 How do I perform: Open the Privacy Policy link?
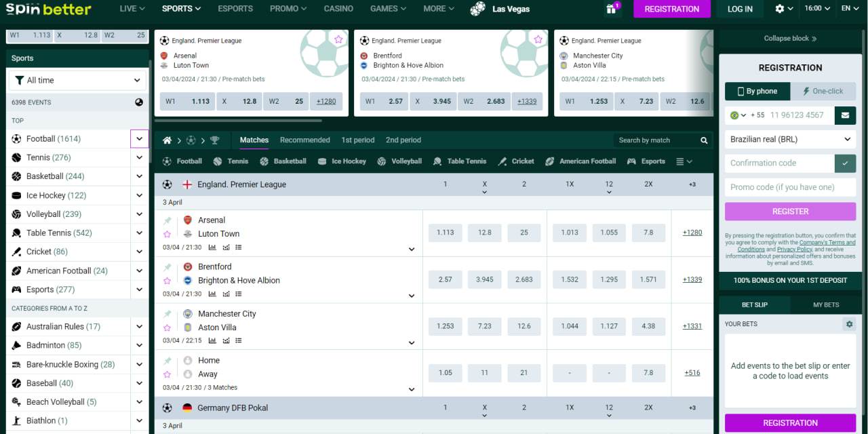794,250
